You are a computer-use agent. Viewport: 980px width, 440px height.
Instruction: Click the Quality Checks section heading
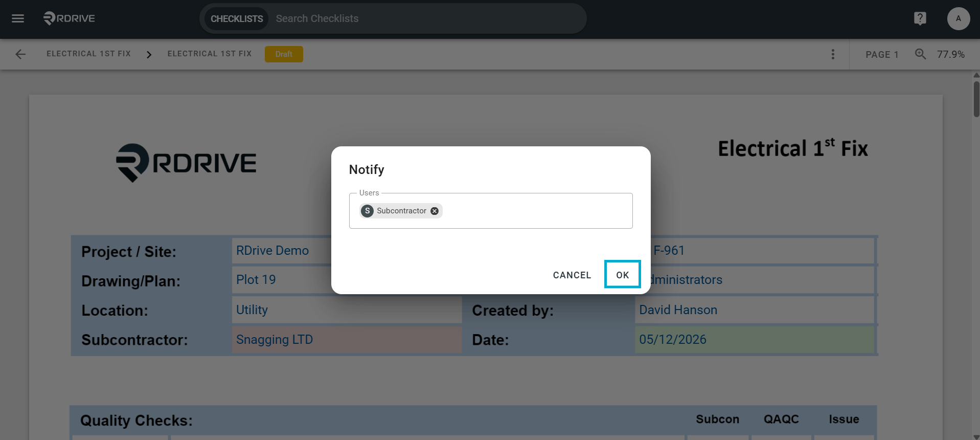coord(136,421)
